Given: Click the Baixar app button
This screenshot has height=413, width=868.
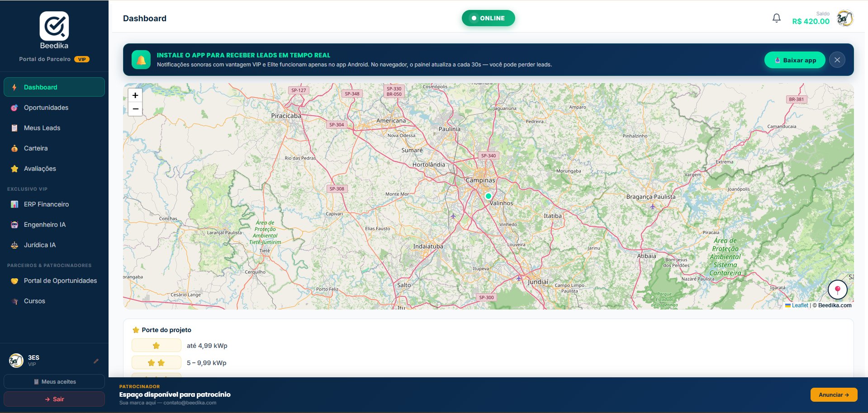Looking at the screenshot, I should pos(795,60).
